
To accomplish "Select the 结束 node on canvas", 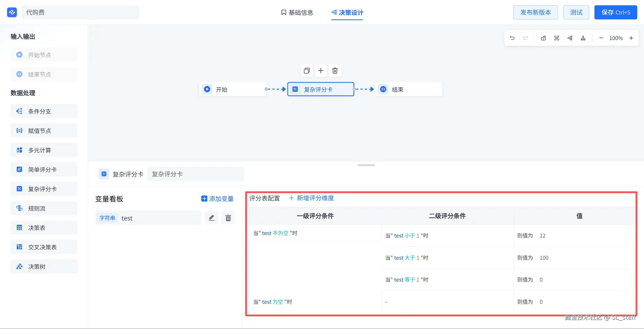I will click(409, 89).
